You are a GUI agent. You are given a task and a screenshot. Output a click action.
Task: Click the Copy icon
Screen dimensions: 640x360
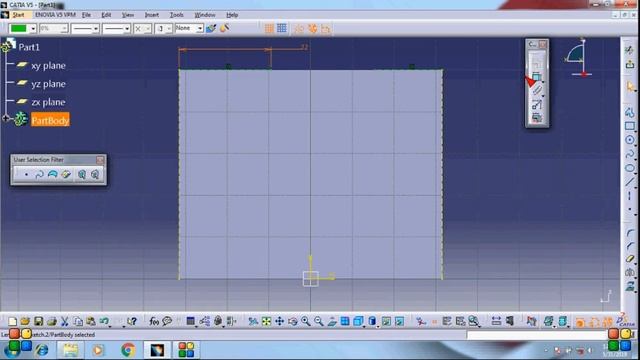[x=78, y=322]
